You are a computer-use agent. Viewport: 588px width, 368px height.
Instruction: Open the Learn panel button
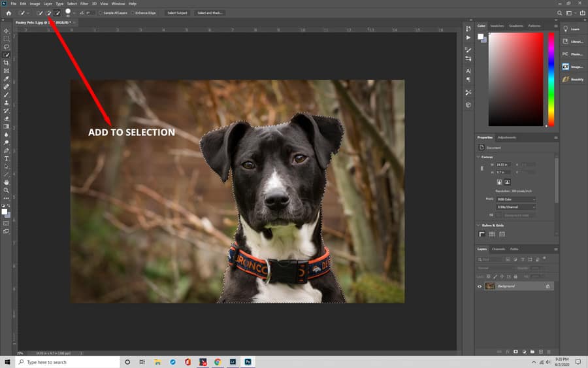point(572,29)
